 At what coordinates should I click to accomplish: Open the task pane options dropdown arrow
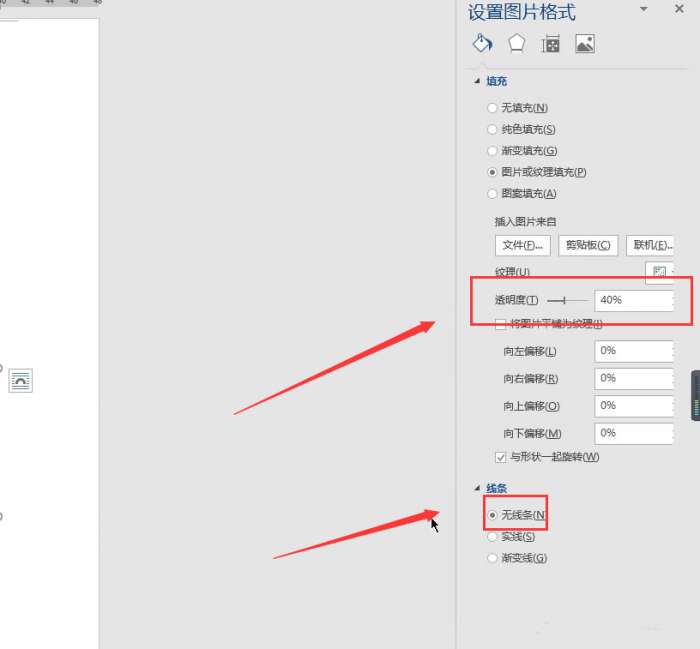click(644, 9)
